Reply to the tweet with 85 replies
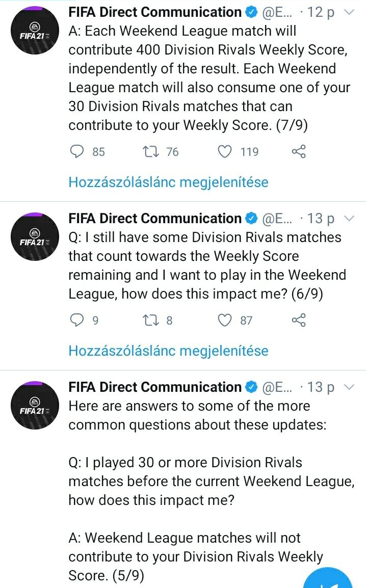 pyautogui.click(x=76, y=151)
